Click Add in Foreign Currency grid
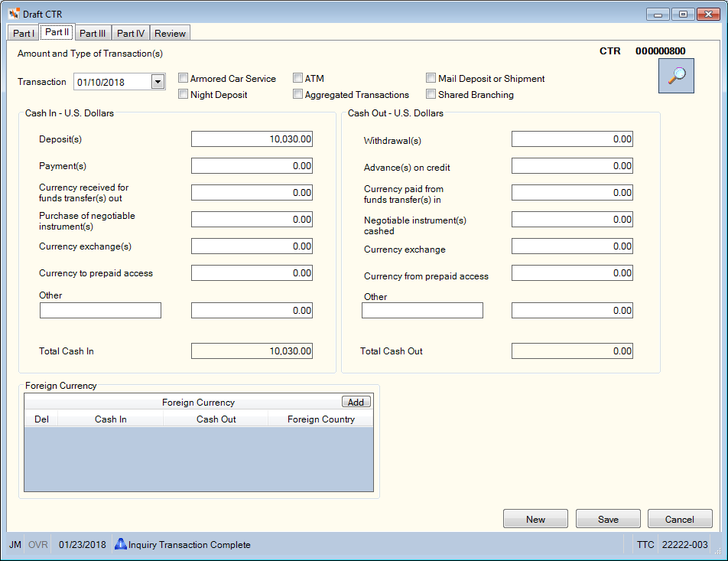Viewport: 728px width, 561px height. [356, 402]
